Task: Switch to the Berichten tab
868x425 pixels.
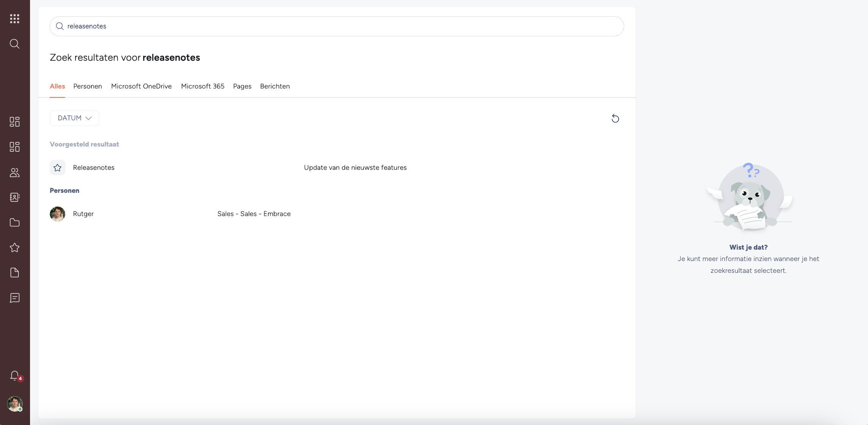Action: pos(275,86)
